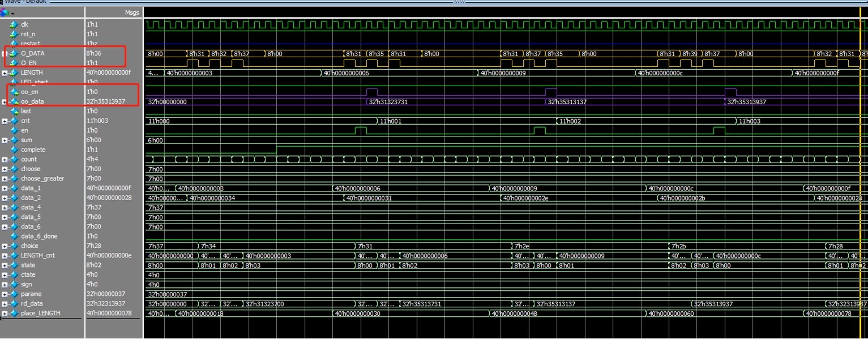Click the complete signal icon
This screenshot has height=339, width=868.
pyautogui.click(x=15, y=150)
